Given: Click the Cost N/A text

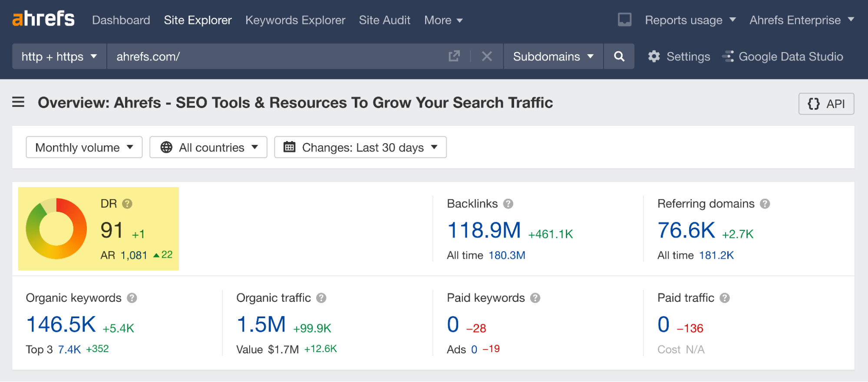Looking at the screenshot, I should tap(681, 349).
